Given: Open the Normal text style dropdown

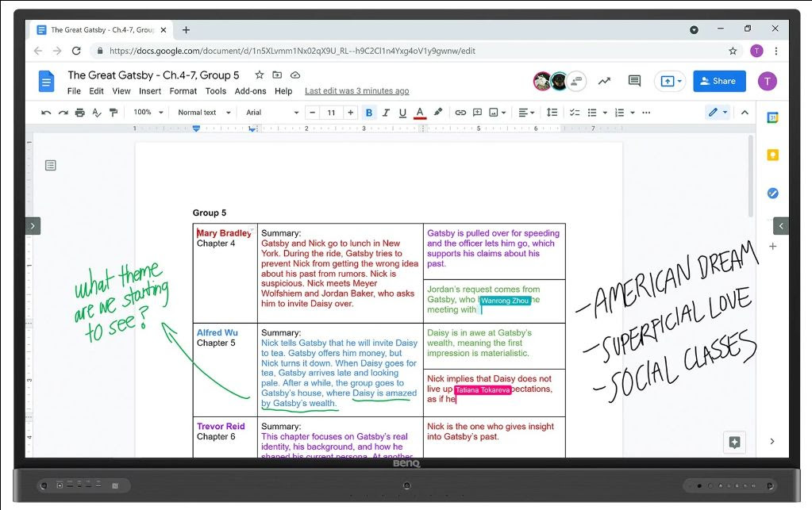Looking at the screenshot, I should [204, 113].
